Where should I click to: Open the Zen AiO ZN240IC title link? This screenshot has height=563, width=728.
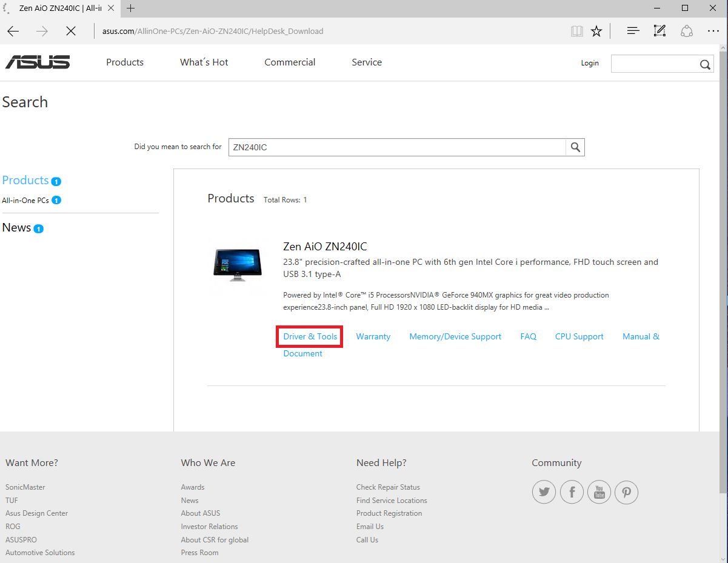(x=325, y=247)
